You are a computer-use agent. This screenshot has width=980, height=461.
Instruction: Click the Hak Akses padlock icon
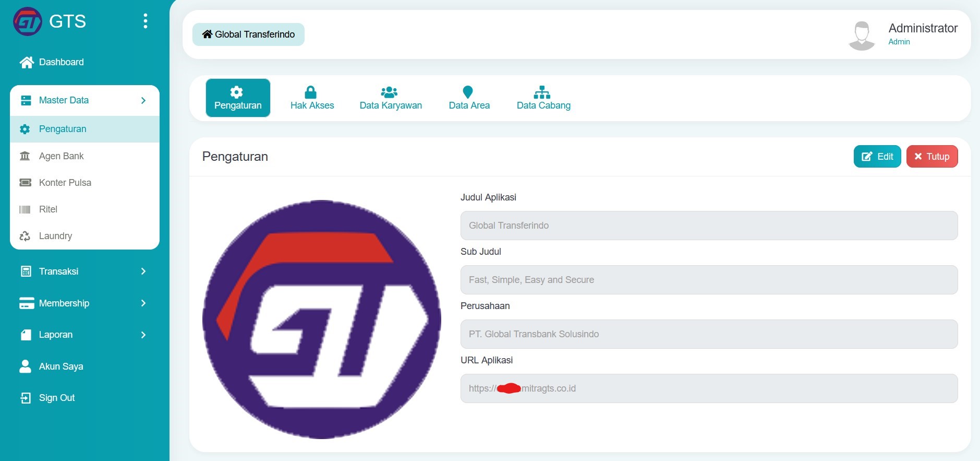click(x=310, y=92)
